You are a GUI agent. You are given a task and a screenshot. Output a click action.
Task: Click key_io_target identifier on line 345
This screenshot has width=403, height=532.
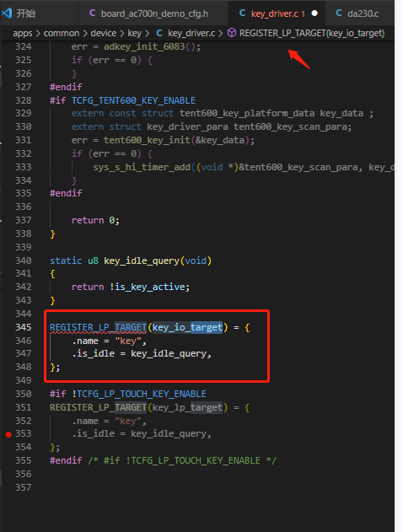188,327
